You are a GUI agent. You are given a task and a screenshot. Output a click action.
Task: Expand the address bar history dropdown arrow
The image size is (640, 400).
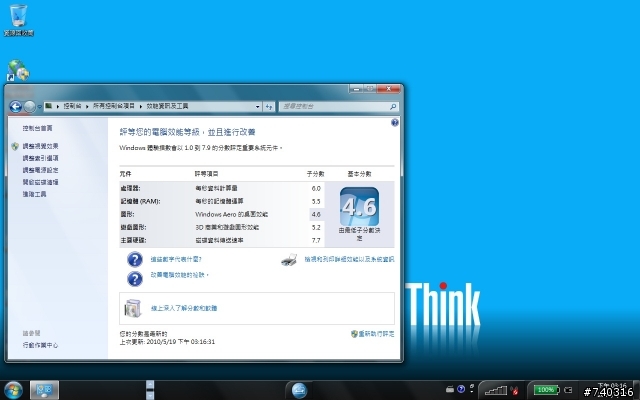point(258,107)
